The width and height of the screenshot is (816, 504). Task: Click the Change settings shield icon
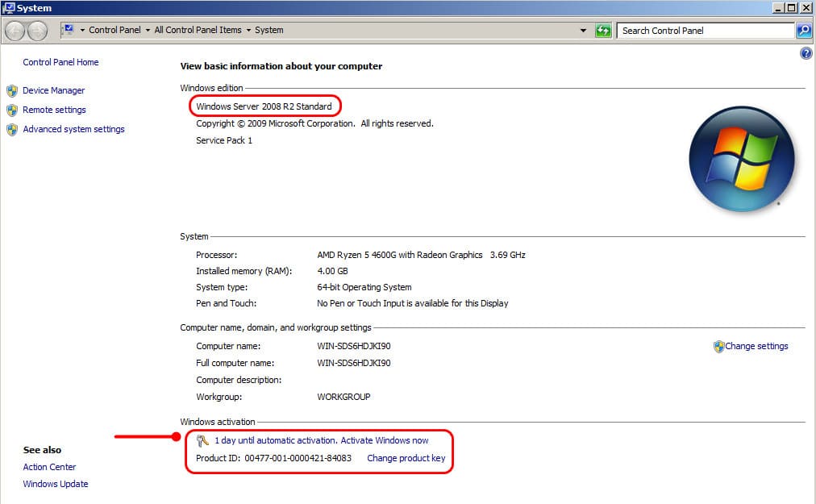click(718, 347)
